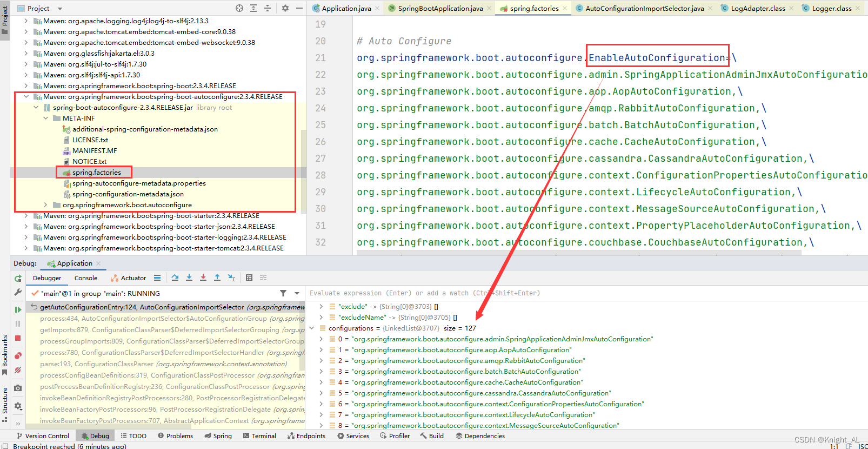
Task: Select the Console sub-tab
Action: click(x=86, y=278)
